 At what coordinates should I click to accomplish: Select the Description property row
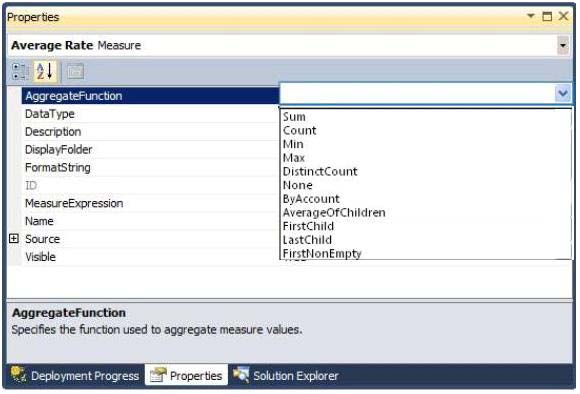click(x=150, y=132)
